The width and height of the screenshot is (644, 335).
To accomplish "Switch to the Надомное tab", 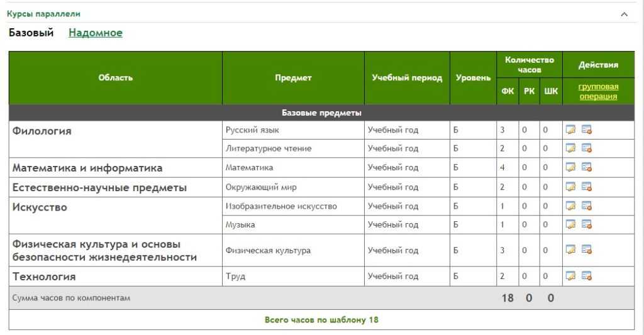I will [x=95, y=33].
